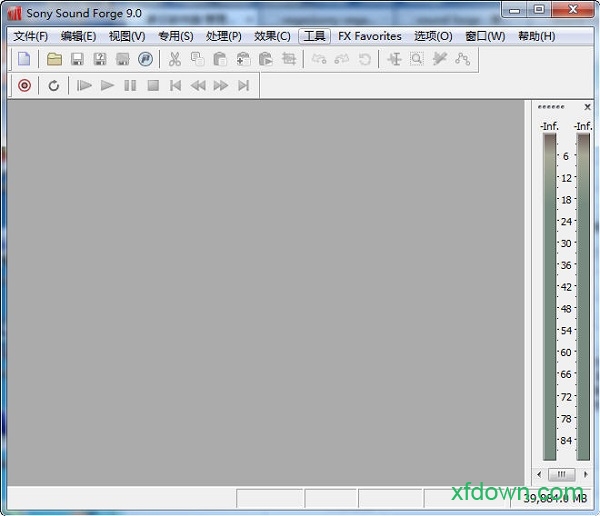
Task: Click the Stop transport button
Action: click(153, 85)
